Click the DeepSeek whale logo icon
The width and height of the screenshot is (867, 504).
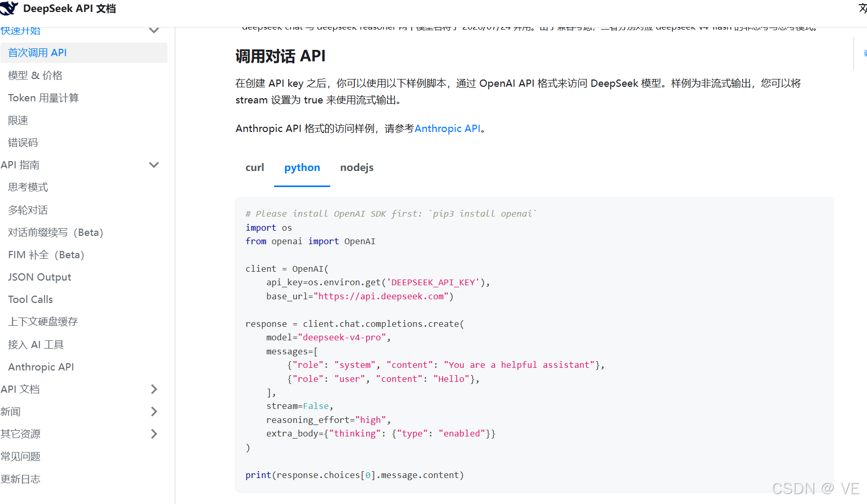pos(9,8)
